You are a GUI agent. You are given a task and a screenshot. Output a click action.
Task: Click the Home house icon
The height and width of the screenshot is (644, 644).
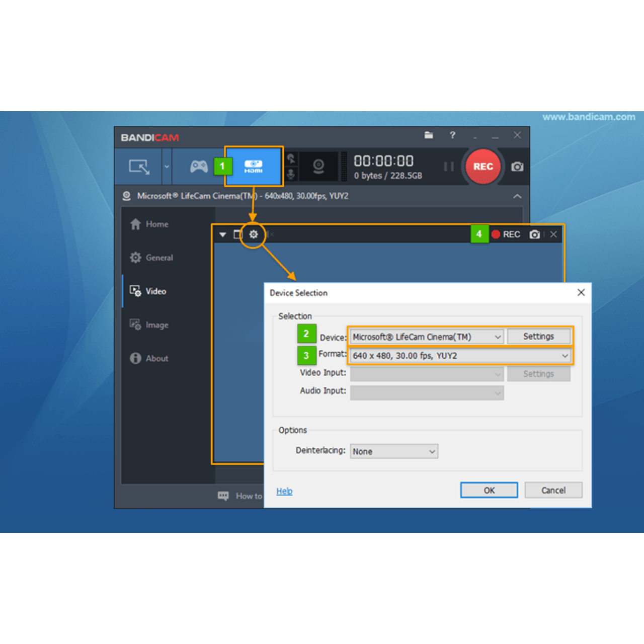[135, 224]
